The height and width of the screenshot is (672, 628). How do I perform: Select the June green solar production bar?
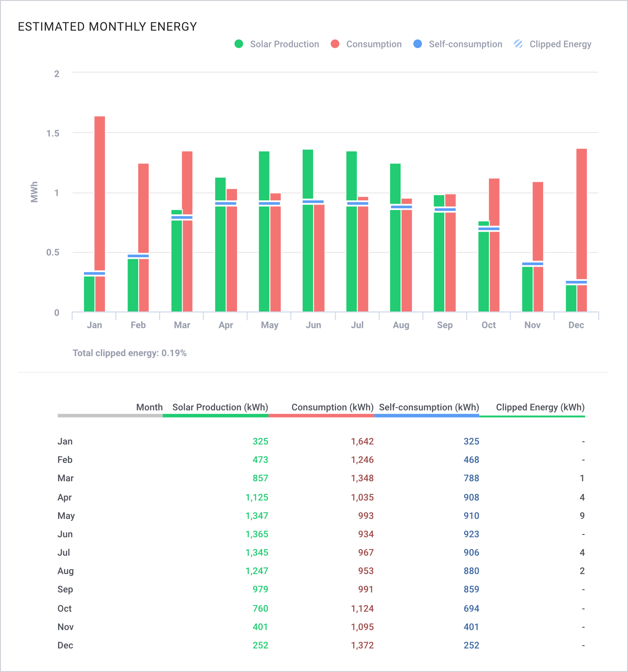click(308, 174)
